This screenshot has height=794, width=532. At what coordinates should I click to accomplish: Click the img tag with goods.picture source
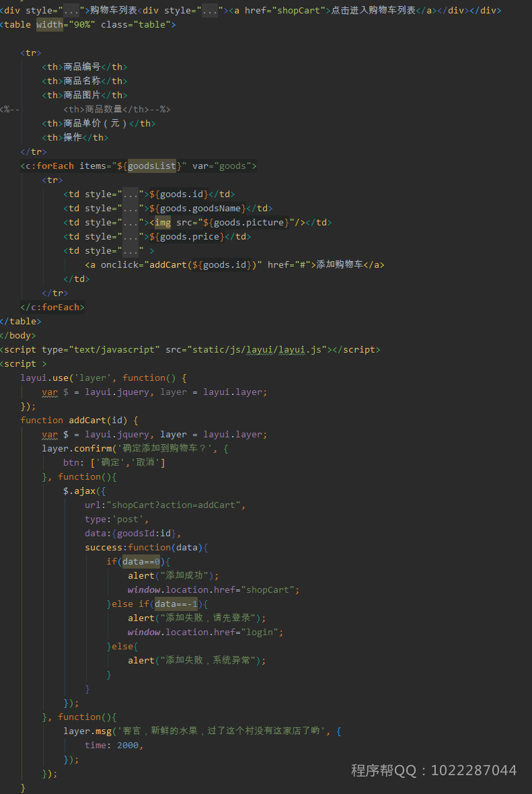pyautogui.click(x=227, y=222)
